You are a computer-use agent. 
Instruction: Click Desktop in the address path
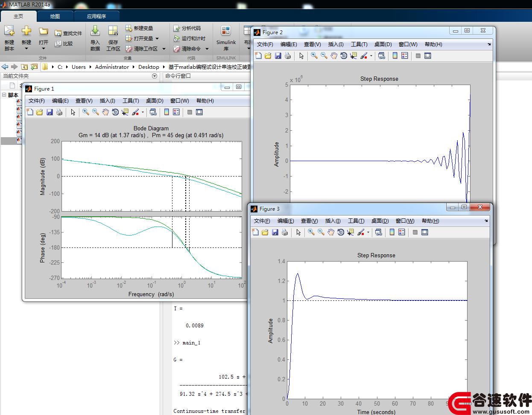(x=149, y=67)
